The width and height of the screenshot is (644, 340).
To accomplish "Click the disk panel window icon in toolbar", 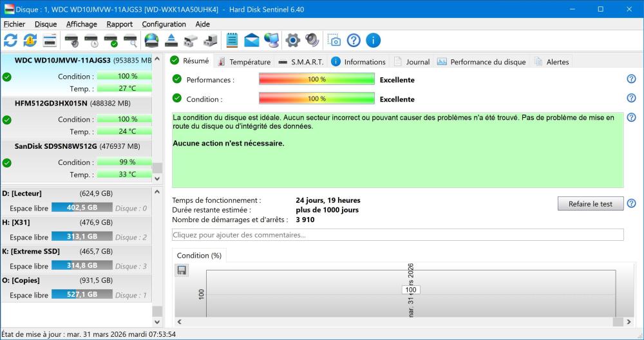I will pyautogui.click(x=50, y=40).
